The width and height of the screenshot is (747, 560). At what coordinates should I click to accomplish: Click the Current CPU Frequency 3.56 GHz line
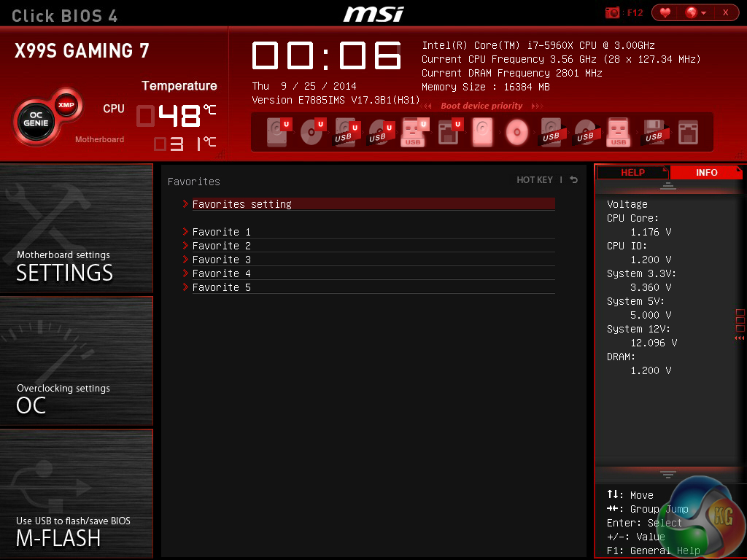pyautogui.click(x=561, y=60)
